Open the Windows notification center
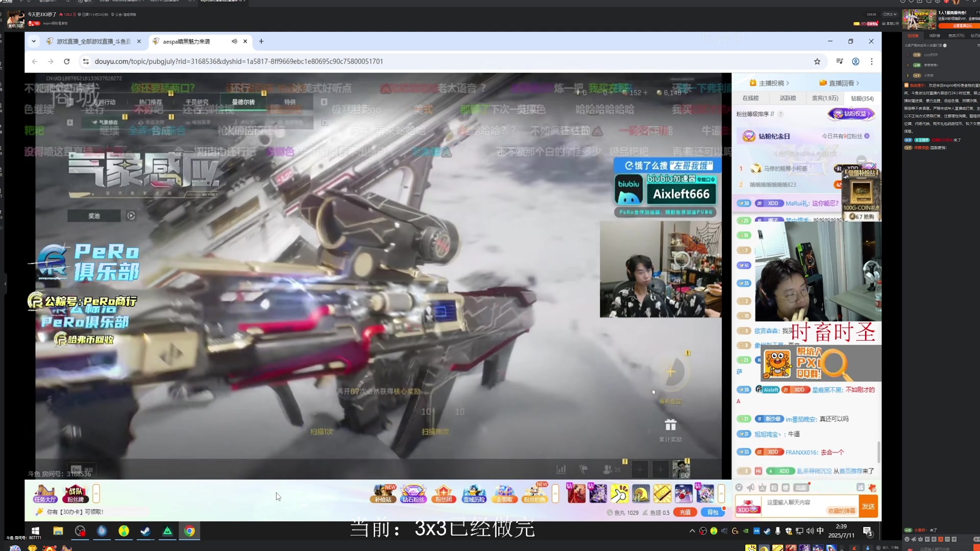The height and width of the screenshot is (551, 980). (x=868, y=532)
